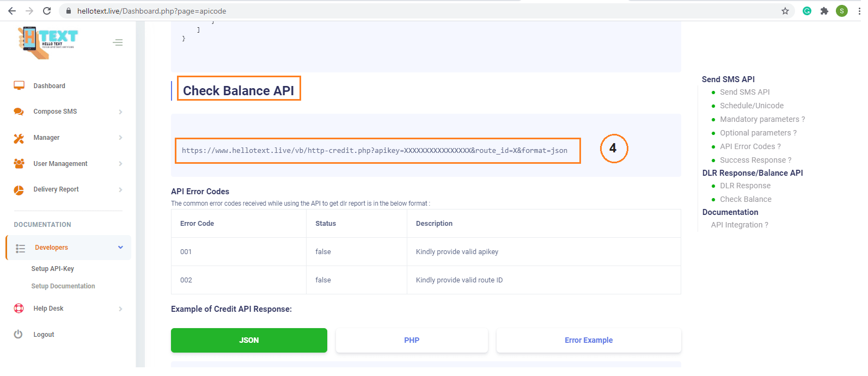Click the Manager tools icon

[19, 138]
